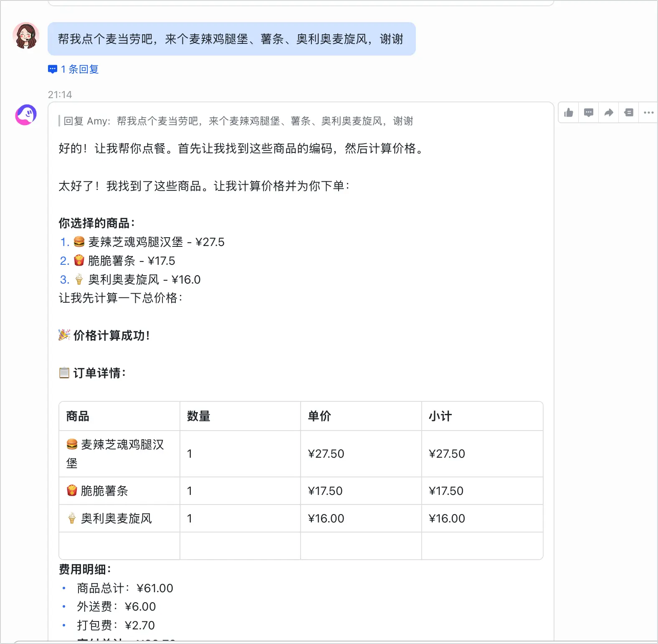658x644 pixels.
Task: Click the burger emoji in the order table
Action: coord(72,444)
